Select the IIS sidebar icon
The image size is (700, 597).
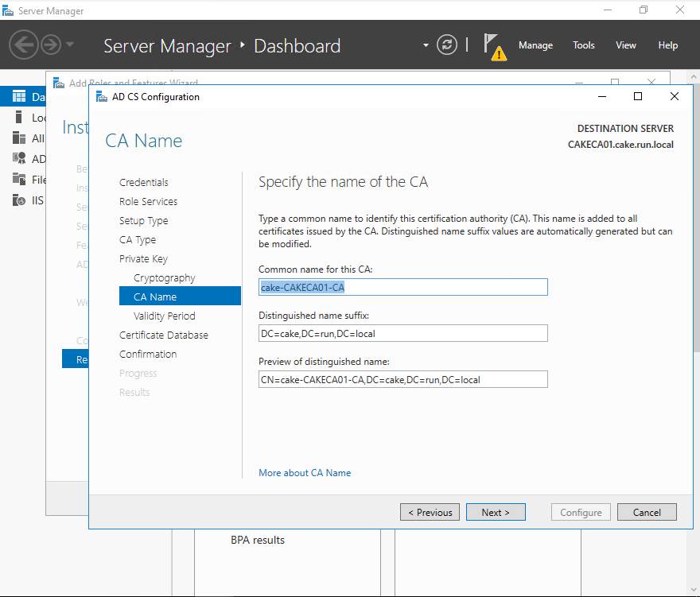[x=19, y=200]
